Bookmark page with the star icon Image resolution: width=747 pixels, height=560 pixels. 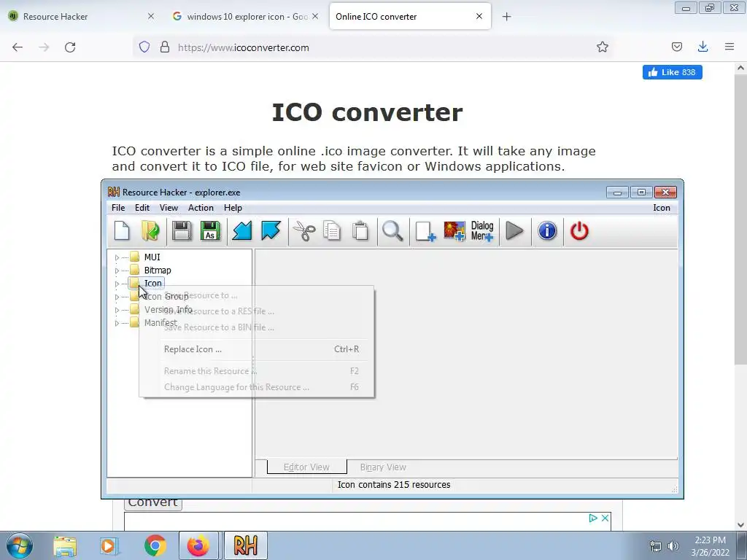point(602,47)
